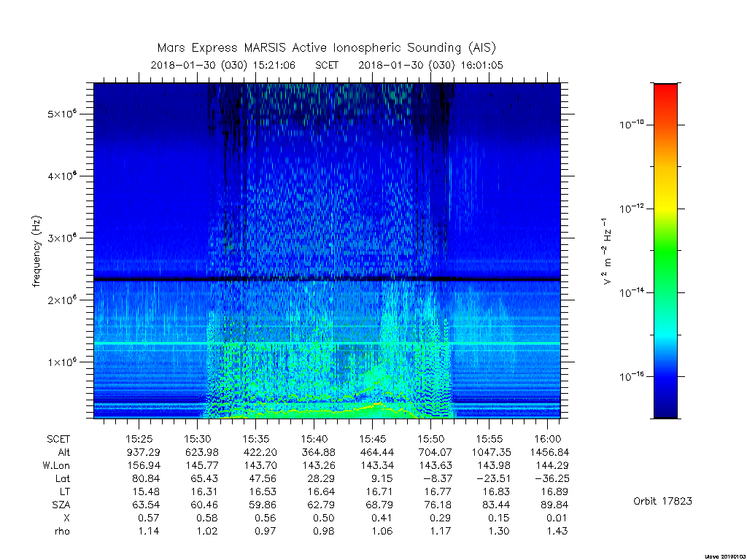Viewport: 747px width, 560px height.
Task: Click the 15:35 time tick label
Action: (x=256, y=439)
